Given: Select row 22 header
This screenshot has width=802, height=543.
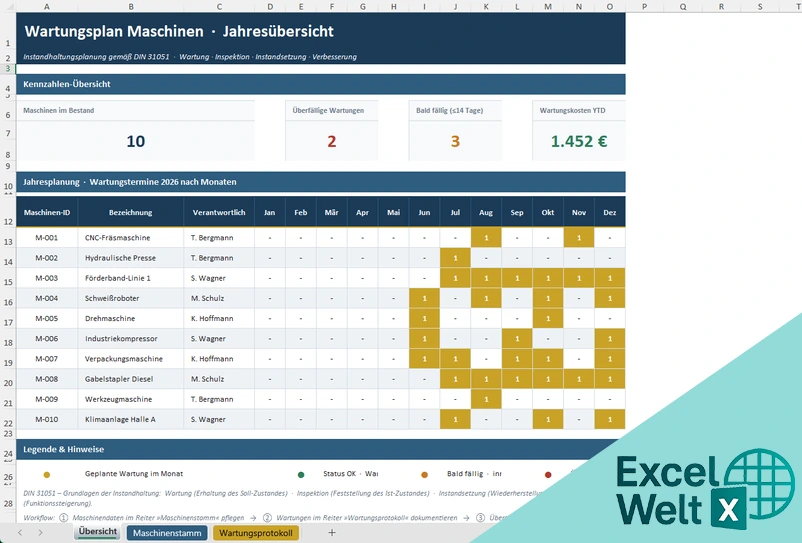Looking at the screenshot, I should coord(8,420).
